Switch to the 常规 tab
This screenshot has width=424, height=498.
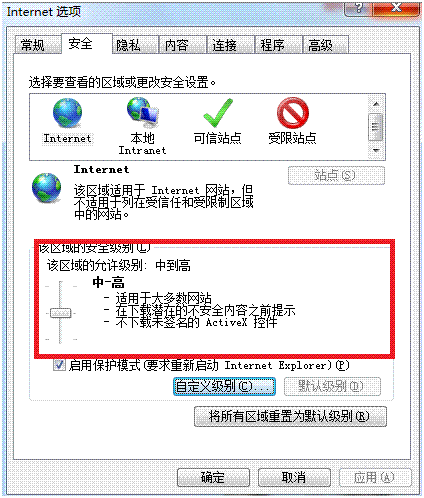[33, 45]
